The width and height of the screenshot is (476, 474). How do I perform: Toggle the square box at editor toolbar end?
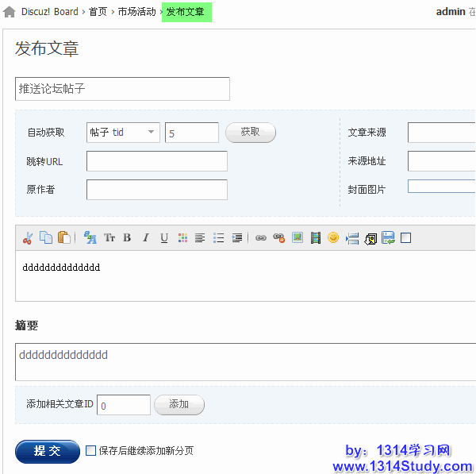tap(406, 237)
